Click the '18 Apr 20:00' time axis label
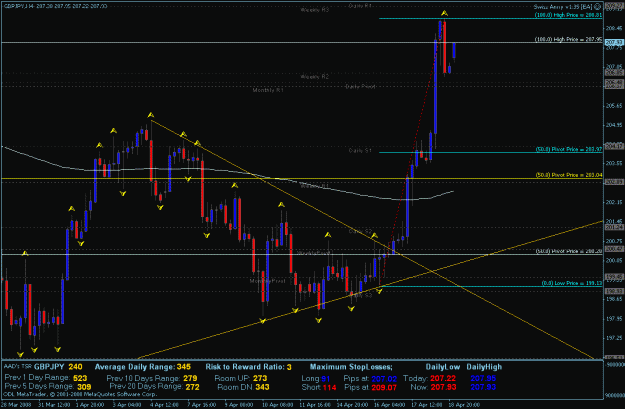625x409 pixels. pos(464,405)
